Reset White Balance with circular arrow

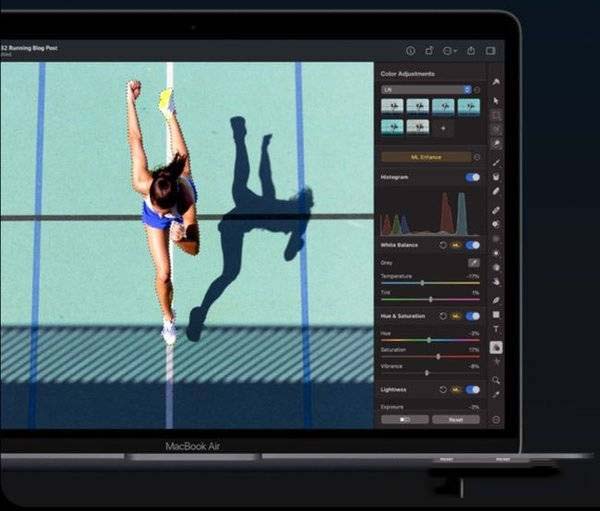pyautogui.click(x=443, y=245)
